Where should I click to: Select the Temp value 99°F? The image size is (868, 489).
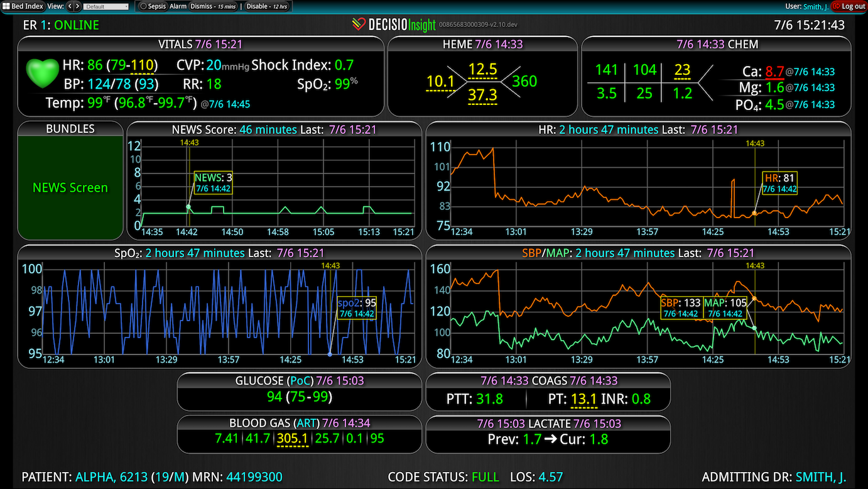[99, 102]
